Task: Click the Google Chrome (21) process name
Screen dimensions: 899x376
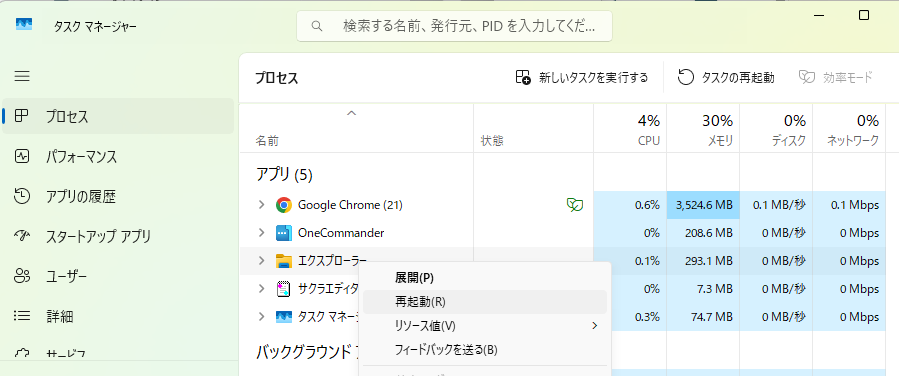Action: pyautogui.click(x=350, y=205)
